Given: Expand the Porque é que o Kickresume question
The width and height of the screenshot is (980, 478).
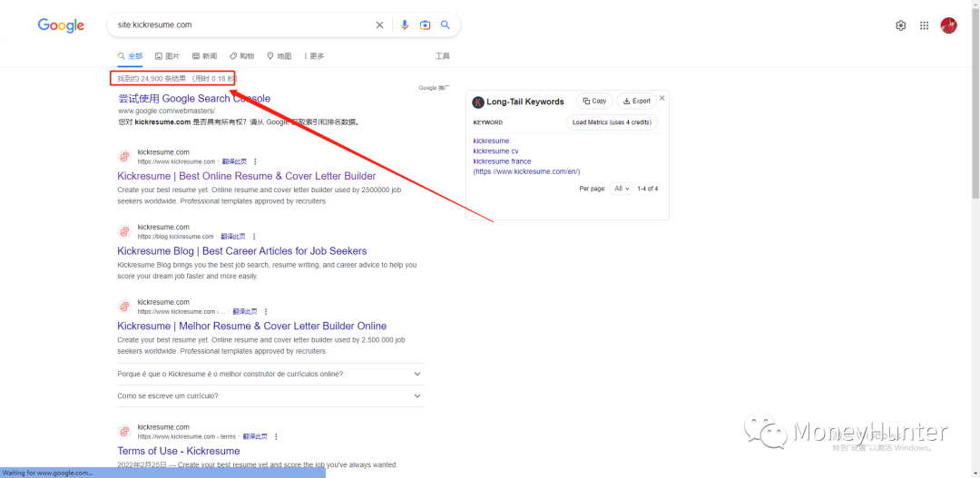Looking at the screenshot, I should (x=270, y=375).
